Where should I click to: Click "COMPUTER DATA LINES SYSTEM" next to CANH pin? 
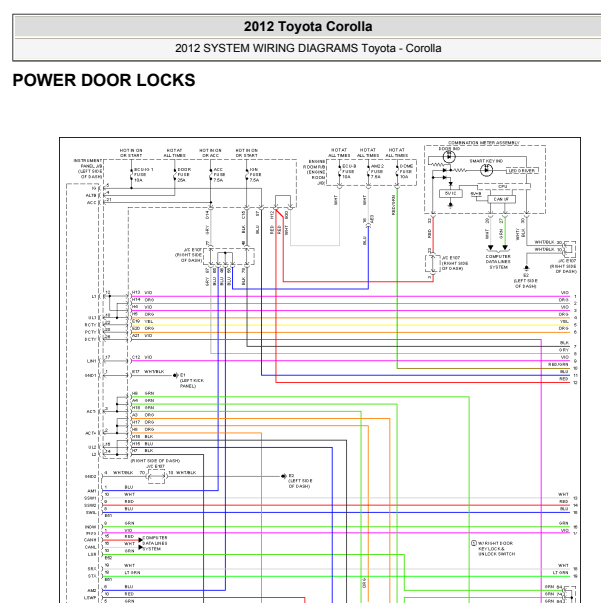pyautogui.click(x=155, y=543)
